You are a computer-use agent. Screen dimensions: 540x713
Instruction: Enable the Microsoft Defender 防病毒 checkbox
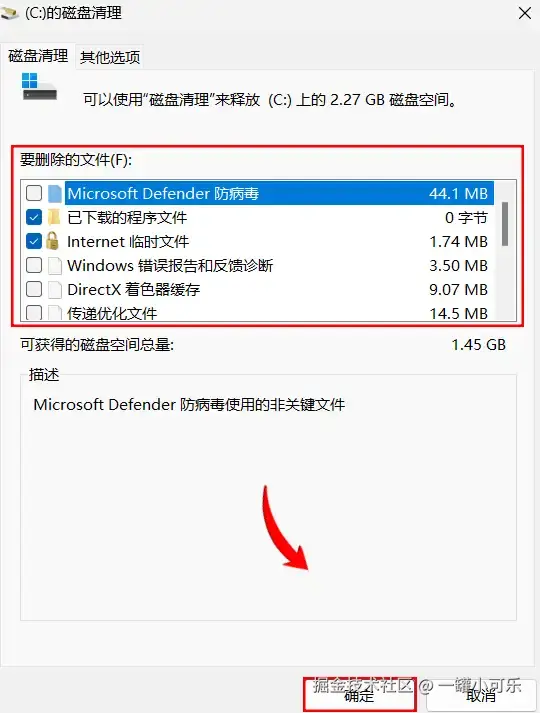point(34,193)
